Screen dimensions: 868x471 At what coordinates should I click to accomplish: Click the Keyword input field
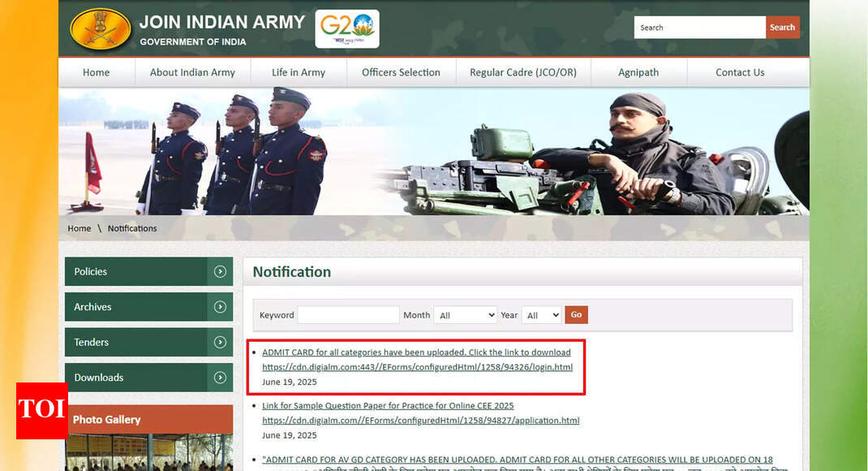pos(348,315)
